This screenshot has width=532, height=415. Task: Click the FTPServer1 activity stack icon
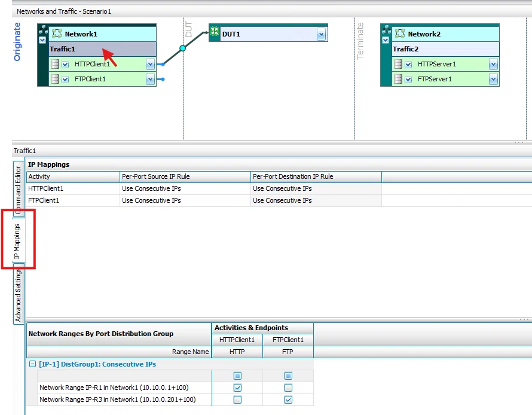click(398, 79)
